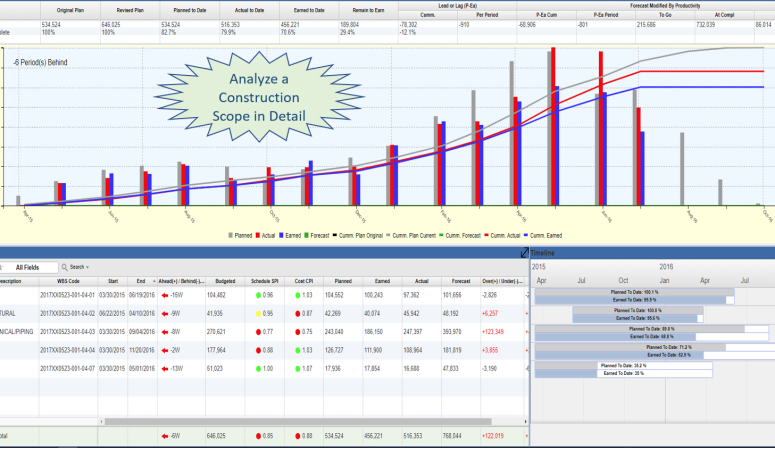Click the expand panel icon beside Timeline
The height and width of the screenshot is (450, 775).
click(x=525, y=254)
